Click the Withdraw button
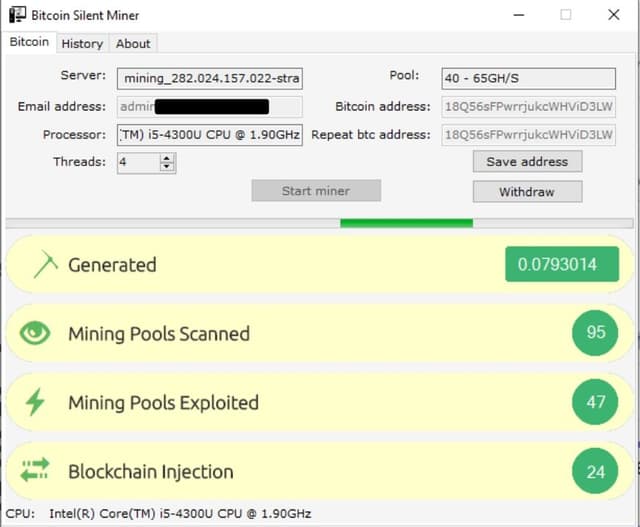The width and height of the screenshot is (640, 527). tap(527, 192)
